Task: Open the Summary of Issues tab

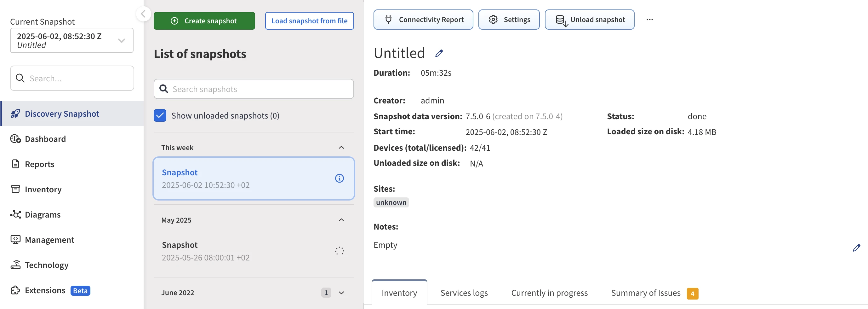Action: (646, 293)
